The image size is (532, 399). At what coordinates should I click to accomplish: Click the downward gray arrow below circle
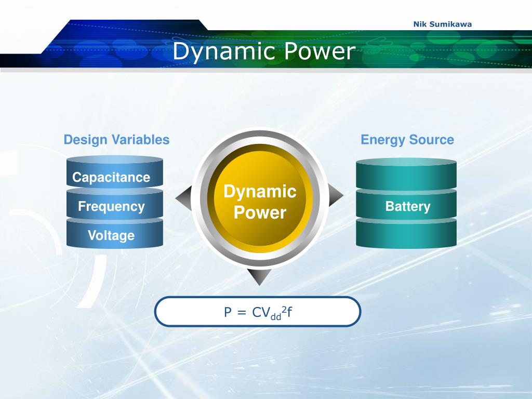(x=259, y=277)
